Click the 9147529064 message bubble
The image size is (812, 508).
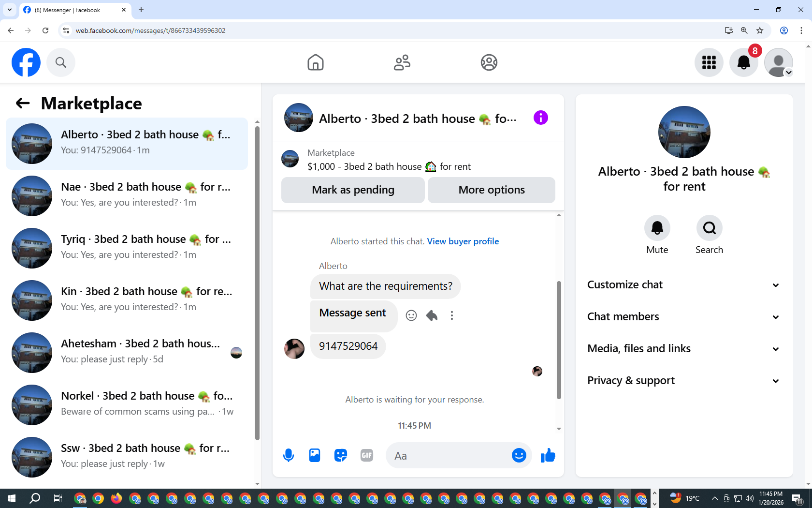tap(348, 346)
